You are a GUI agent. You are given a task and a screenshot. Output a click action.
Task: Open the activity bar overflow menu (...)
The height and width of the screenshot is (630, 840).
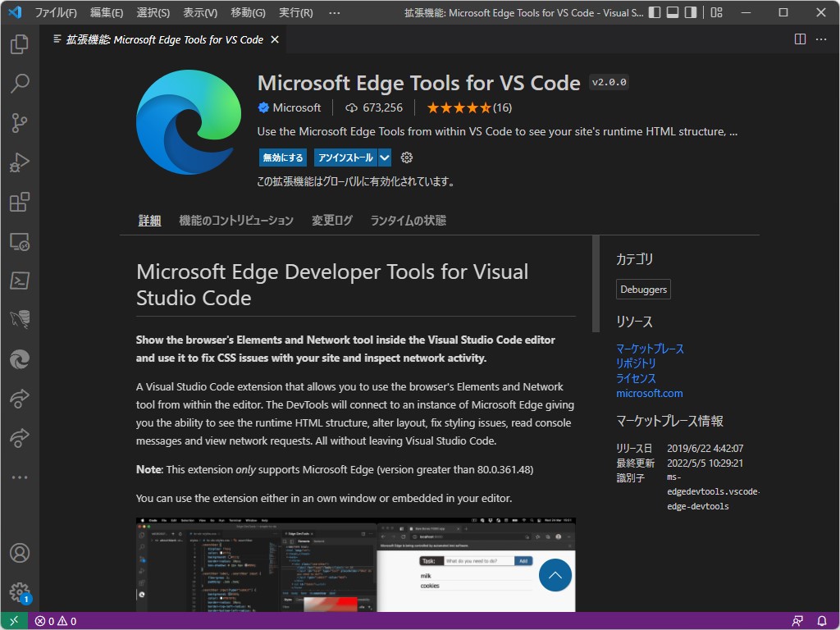pos(18,477)
